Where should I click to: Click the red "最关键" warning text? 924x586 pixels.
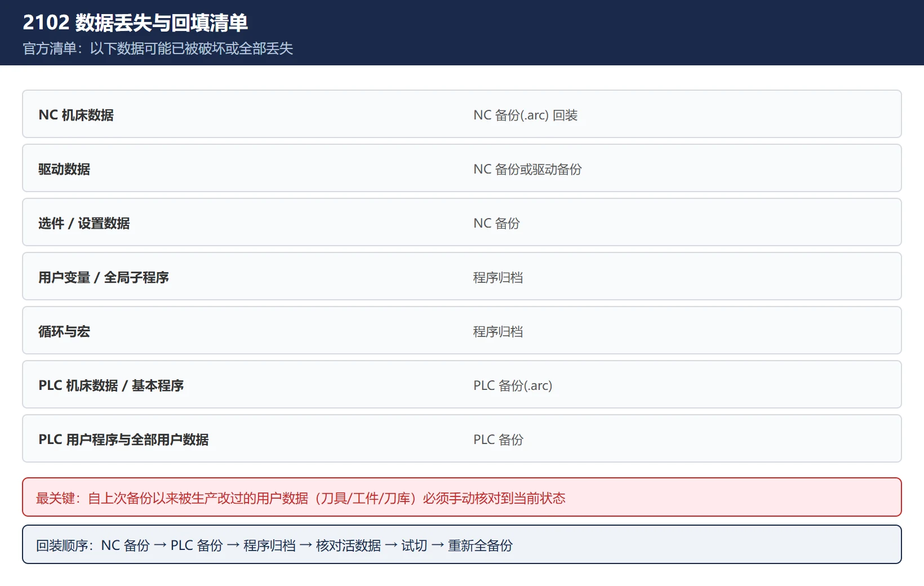[x=301, y=498]
